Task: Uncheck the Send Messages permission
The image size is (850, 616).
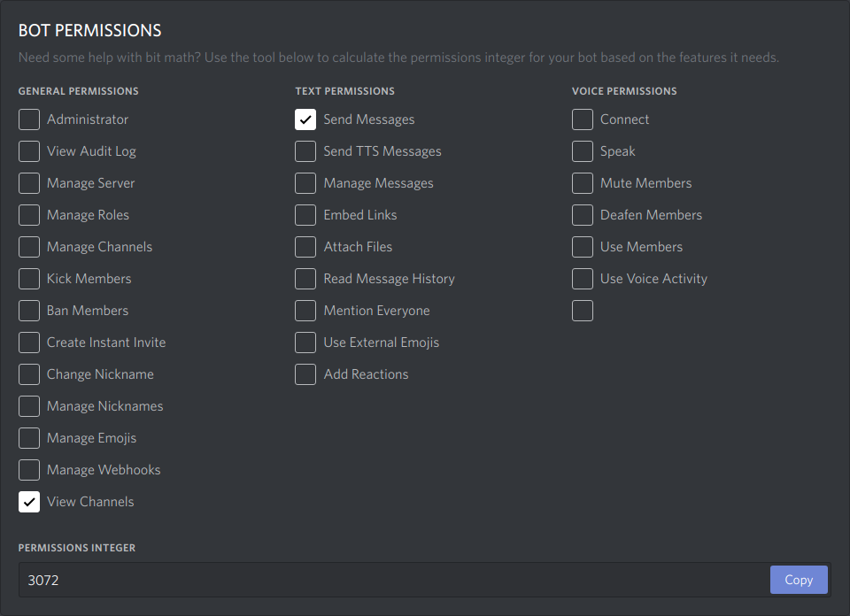Action: tap(305, 119)
